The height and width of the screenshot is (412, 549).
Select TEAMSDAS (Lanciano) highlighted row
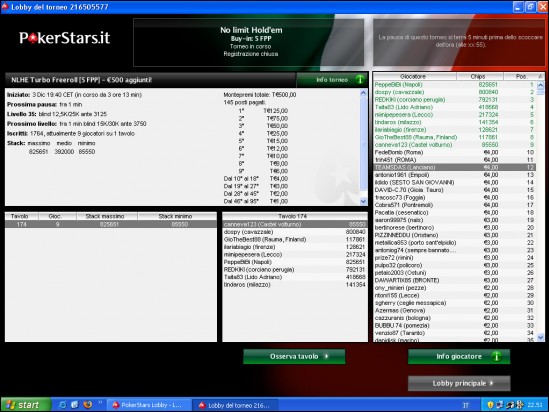click(454, 167)
